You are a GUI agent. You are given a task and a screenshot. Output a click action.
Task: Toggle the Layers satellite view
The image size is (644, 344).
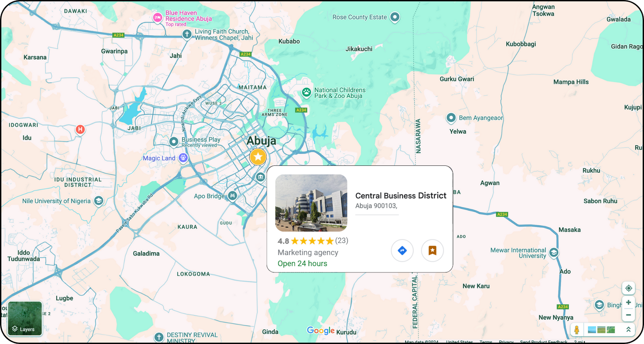[25, 319]
